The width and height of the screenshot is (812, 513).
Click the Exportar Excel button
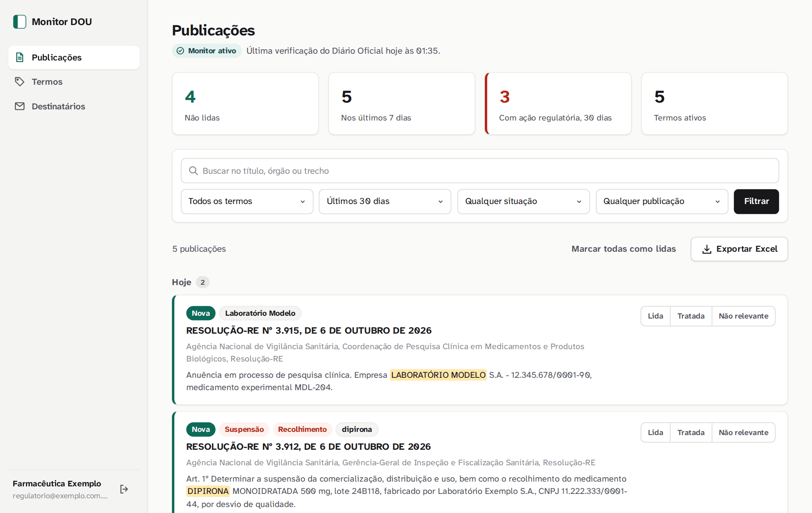739,249
